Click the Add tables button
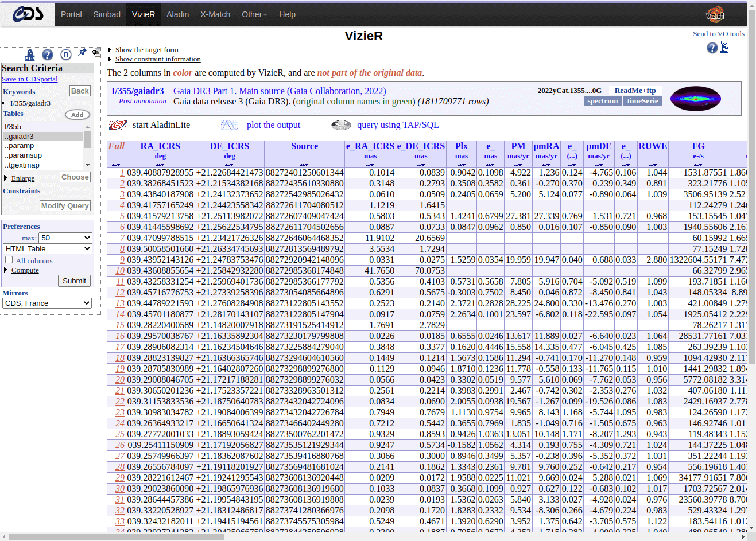The height and width of the screenshot is (541, 756). (77, 115)
